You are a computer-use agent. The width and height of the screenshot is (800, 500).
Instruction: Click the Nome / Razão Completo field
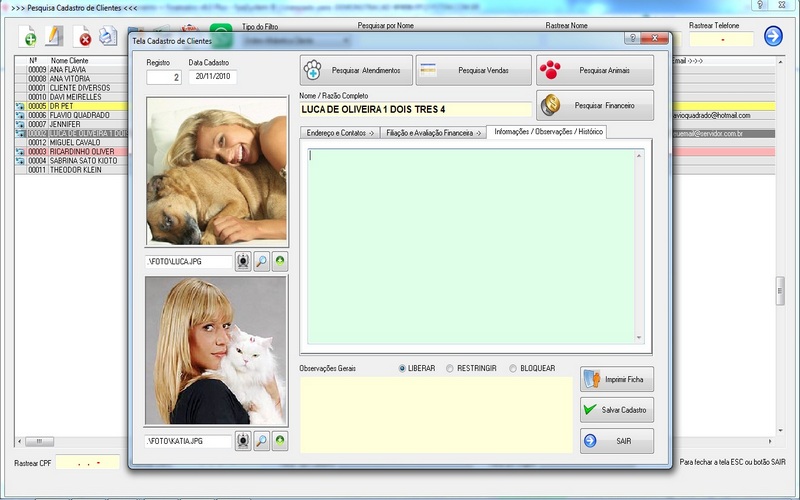pos(415,109)
